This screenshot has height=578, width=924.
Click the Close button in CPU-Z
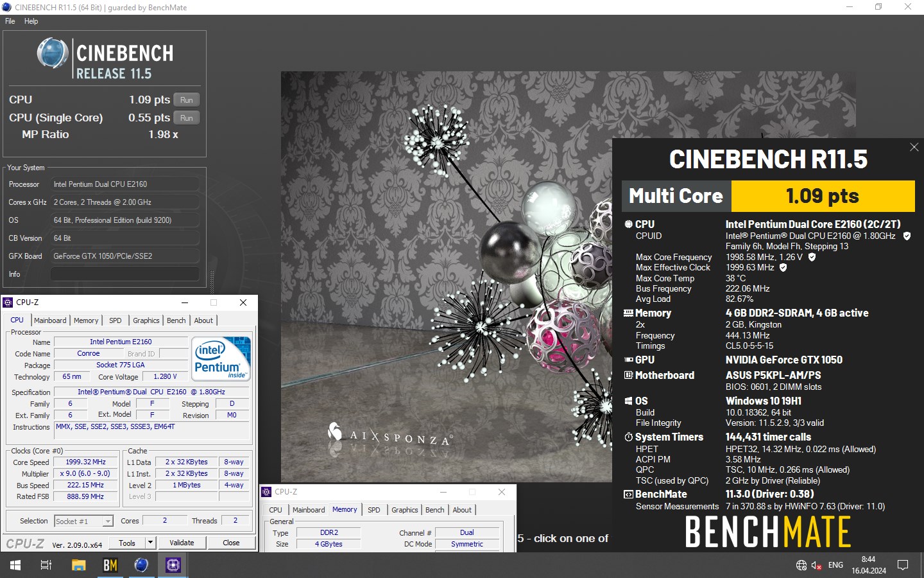[231, 543]
